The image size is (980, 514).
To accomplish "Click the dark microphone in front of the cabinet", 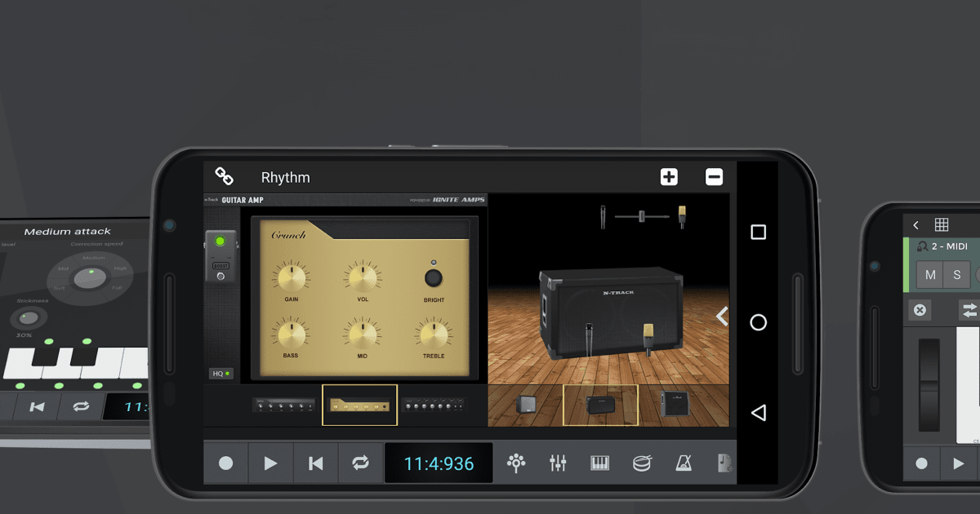I will tap(589, 339).
